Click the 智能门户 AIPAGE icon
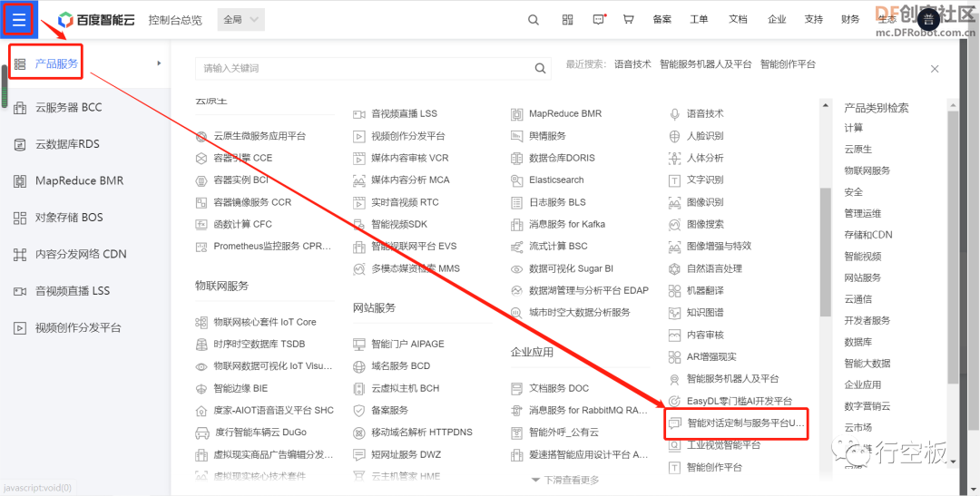Screen dimensions: 980x496 pyautogui.click(x=358, y=344)
